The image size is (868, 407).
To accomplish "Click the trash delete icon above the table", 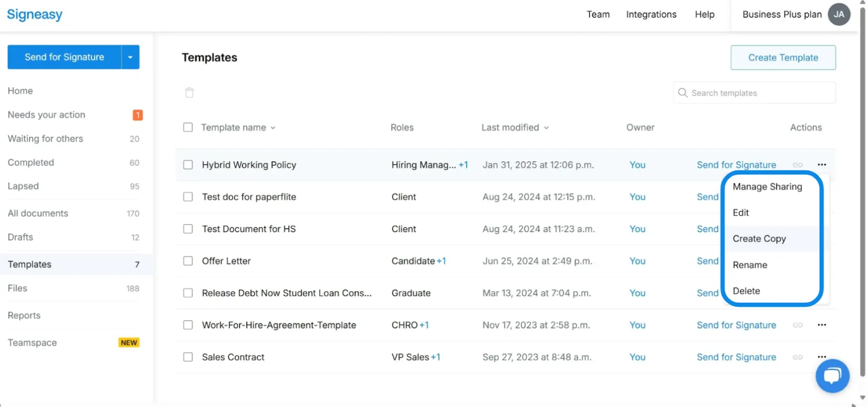I will [x=189, y=93].
